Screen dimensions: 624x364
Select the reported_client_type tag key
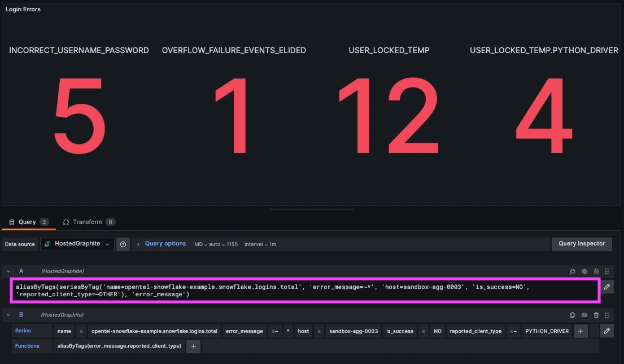coord(475,331)
